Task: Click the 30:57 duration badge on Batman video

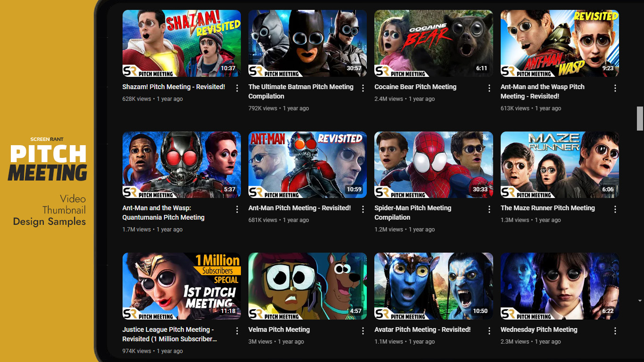Action: coord(354,68)
